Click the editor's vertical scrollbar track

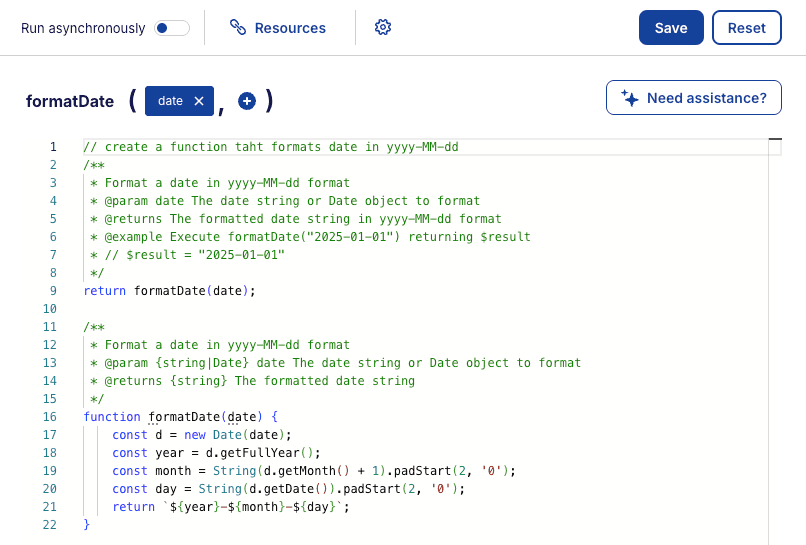pyautogui.click(x=774, y=340)
